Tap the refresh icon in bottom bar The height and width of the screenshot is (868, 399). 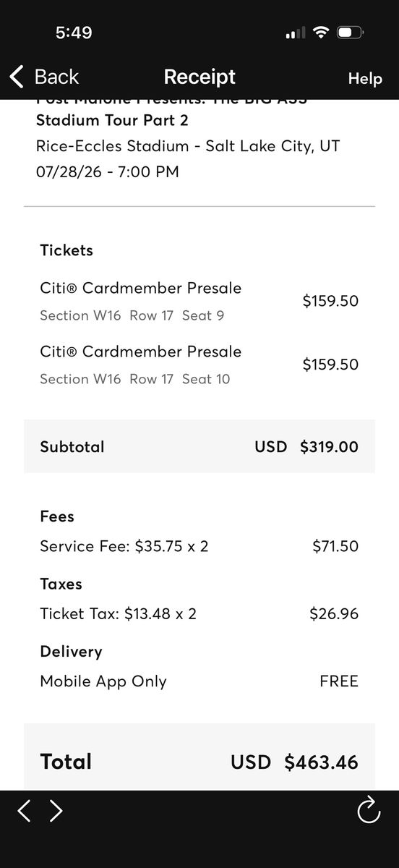click(369, 810)
